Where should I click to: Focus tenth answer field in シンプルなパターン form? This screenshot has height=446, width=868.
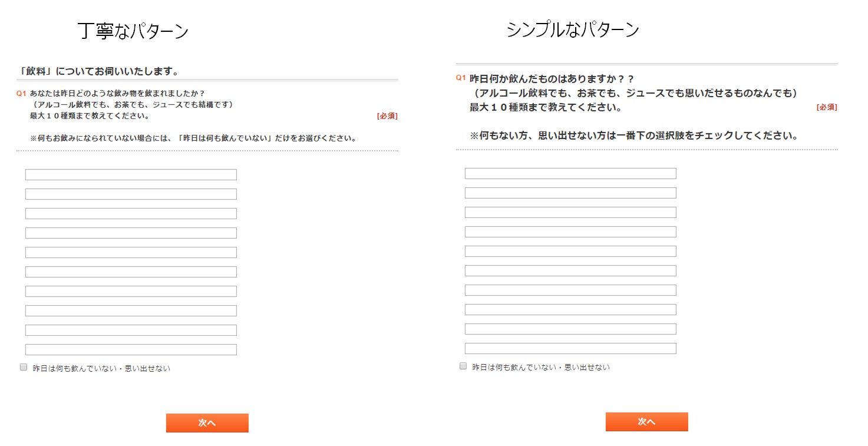pyautogui.click(x=570, y=348)
